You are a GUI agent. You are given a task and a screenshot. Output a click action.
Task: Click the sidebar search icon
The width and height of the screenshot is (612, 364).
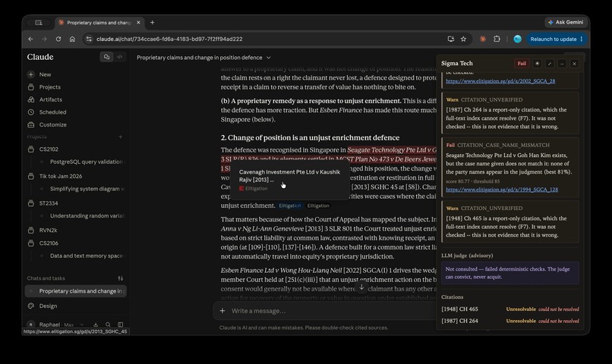coord(108,325)
